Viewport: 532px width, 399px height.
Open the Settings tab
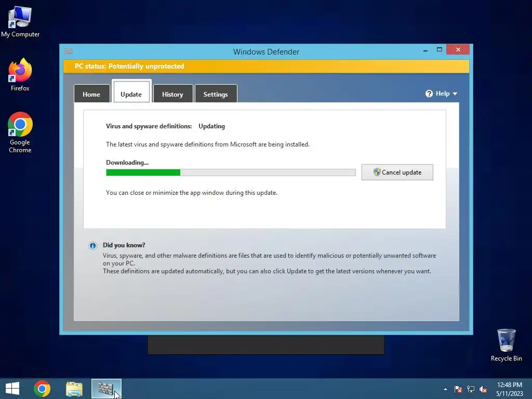click(x=216, y=94)
